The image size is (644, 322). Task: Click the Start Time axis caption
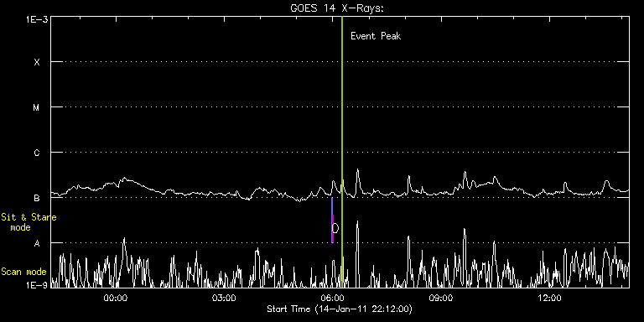point(340,309)
